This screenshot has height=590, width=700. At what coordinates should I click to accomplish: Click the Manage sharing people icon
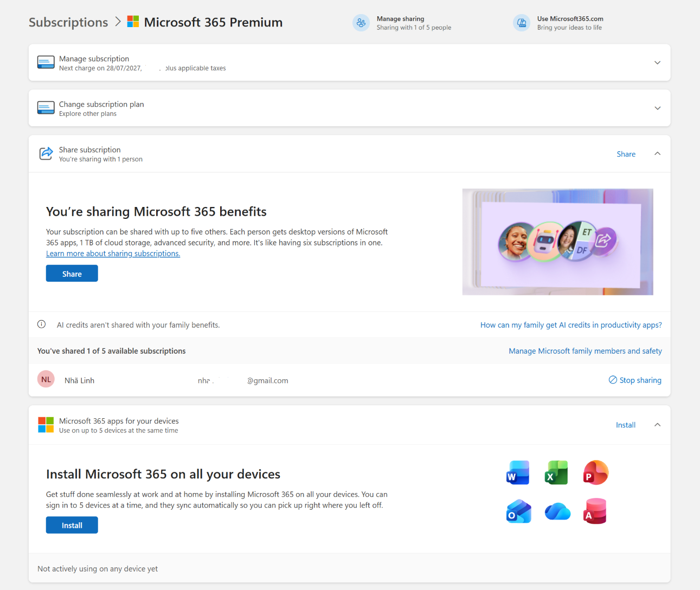[x=361, y=23]
